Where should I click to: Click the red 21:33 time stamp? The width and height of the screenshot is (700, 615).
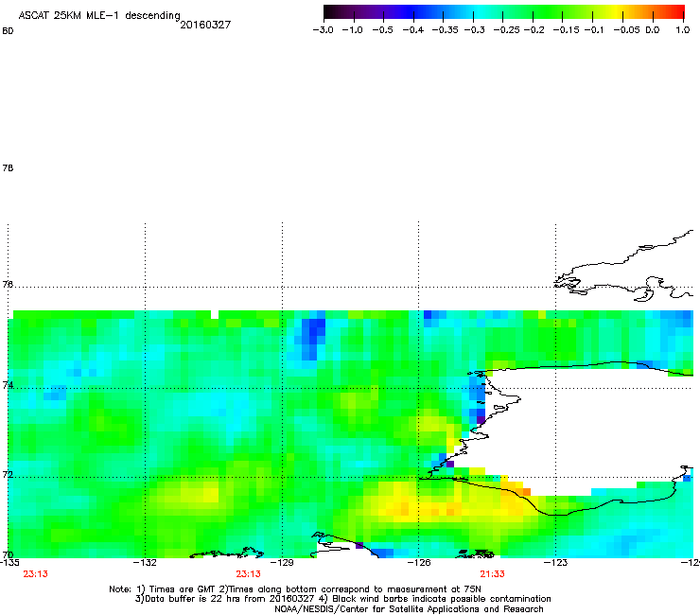(x=493, y=574)
